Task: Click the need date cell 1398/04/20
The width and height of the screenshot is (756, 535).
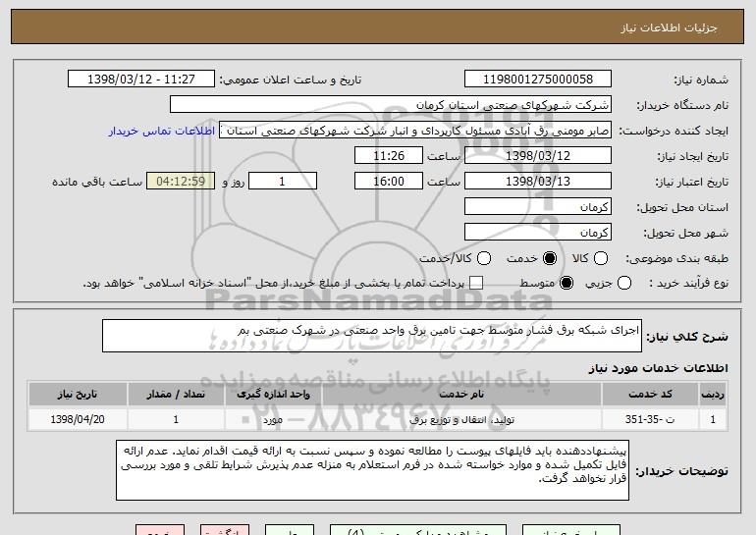Action: pos(78,419)
